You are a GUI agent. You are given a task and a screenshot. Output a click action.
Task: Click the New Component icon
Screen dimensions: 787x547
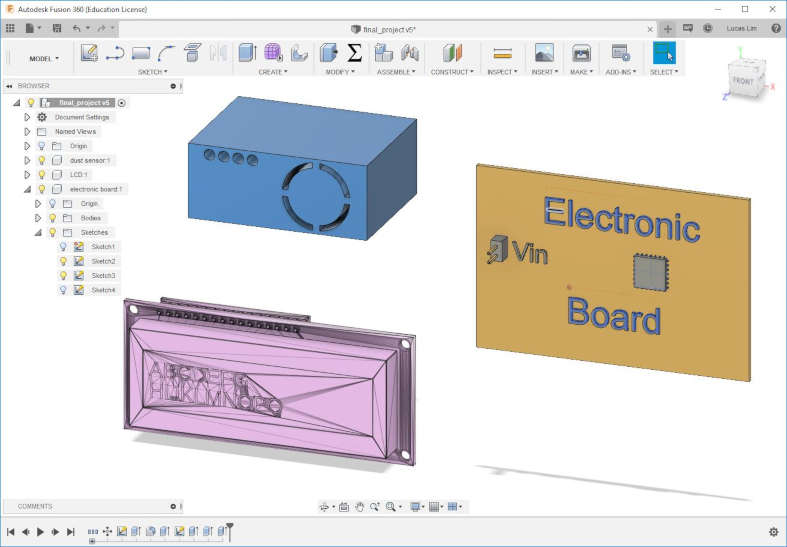point(383,53)
